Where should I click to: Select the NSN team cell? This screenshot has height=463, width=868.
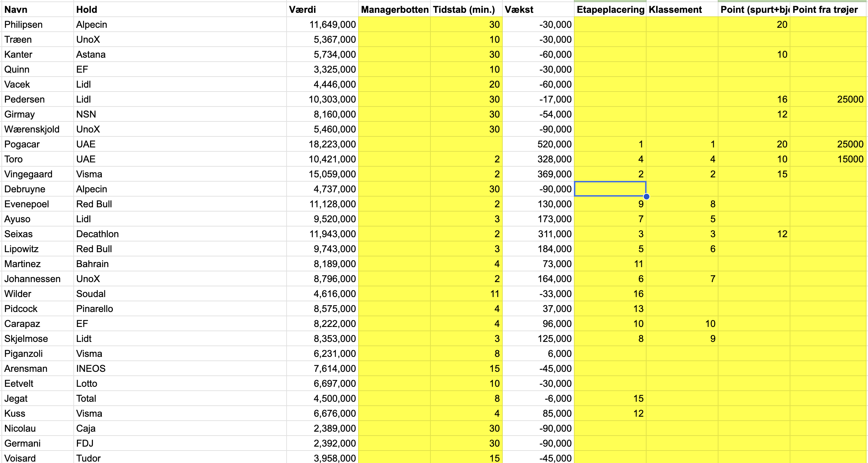[x=180, y=114]
